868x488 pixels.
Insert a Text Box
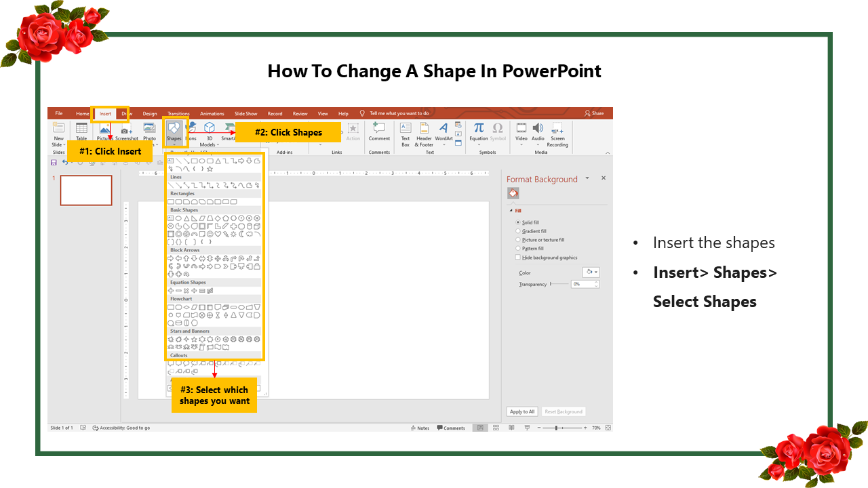point(406,134)
